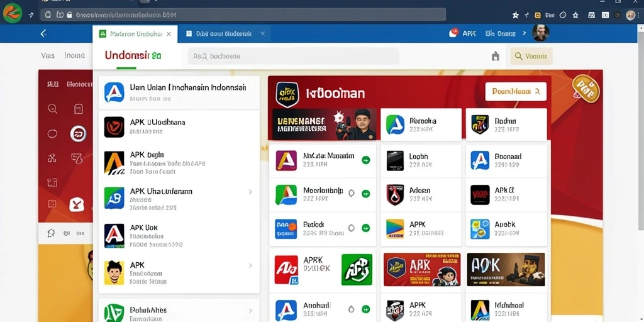Toggle the green circle in Bulodi row
The height and width of the screenshot is (322, 644).
pos(365,228)
